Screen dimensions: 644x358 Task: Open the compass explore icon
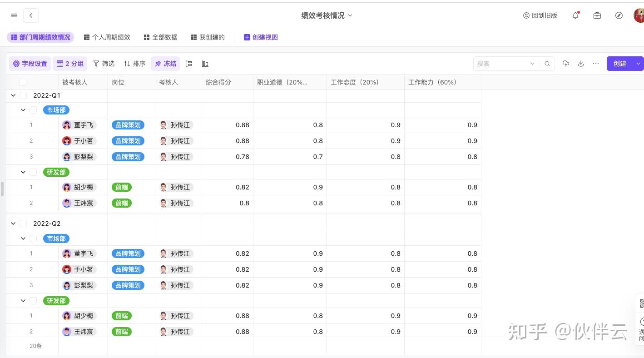pyautogui.click(x=619, y=15)
